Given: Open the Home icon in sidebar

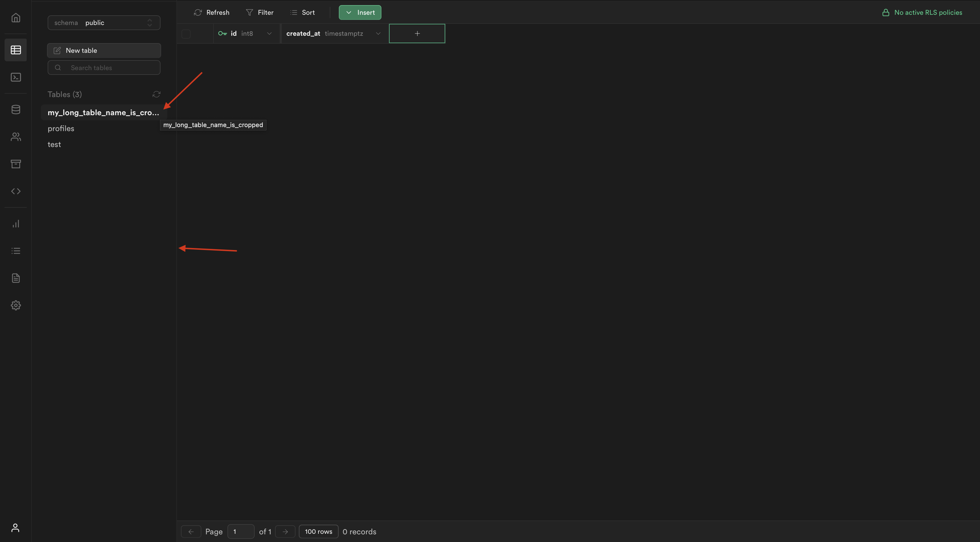Looking at the screenshot, I should 16,18.
